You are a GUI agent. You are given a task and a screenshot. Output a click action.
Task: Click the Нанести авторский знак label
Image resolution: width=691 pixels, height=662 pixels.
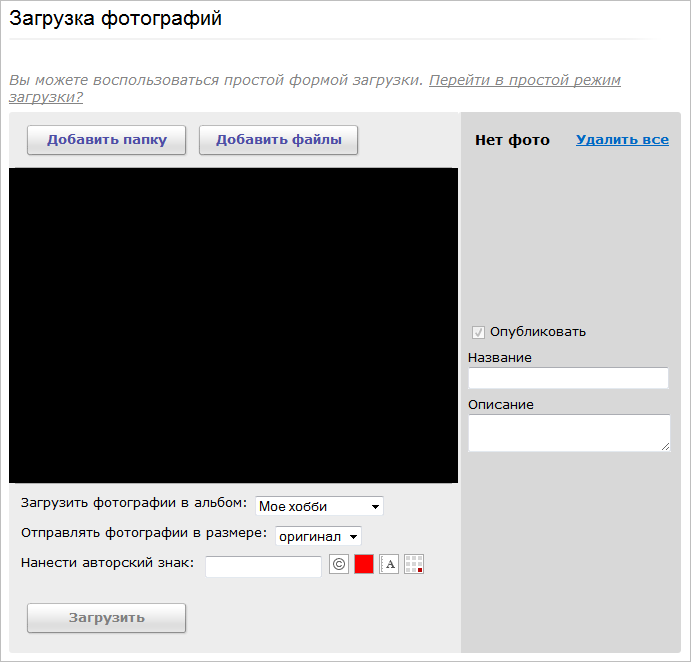(x=107, y=563)
